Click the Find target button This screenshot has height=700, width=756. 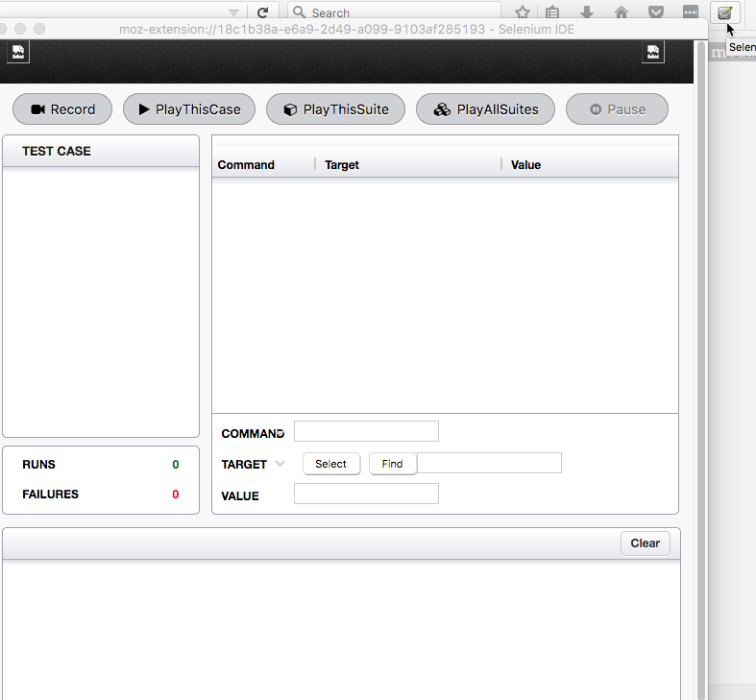point(393,464)
